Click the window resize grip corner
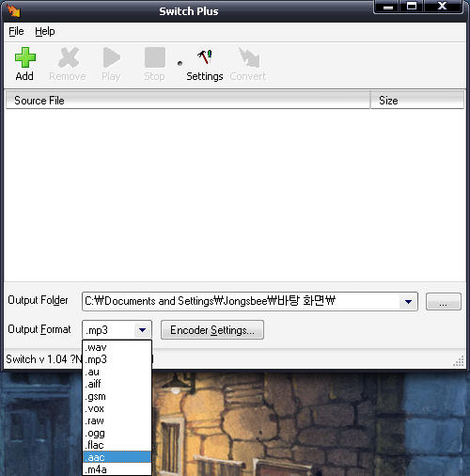The width and height of the screenshot is (470, 476). [x=459, y=361]
